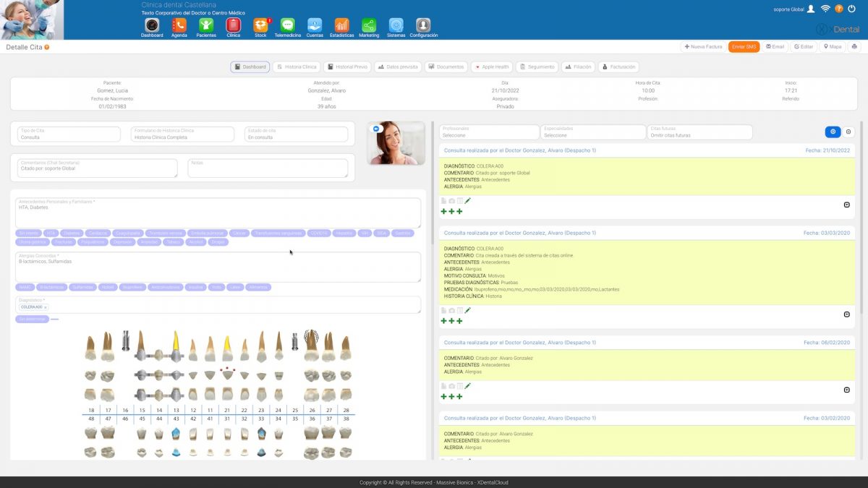The height and width of the screenshot is (488, 868).
Task: Click the patient photo thumbnail
Action: [x=396, y=143]
